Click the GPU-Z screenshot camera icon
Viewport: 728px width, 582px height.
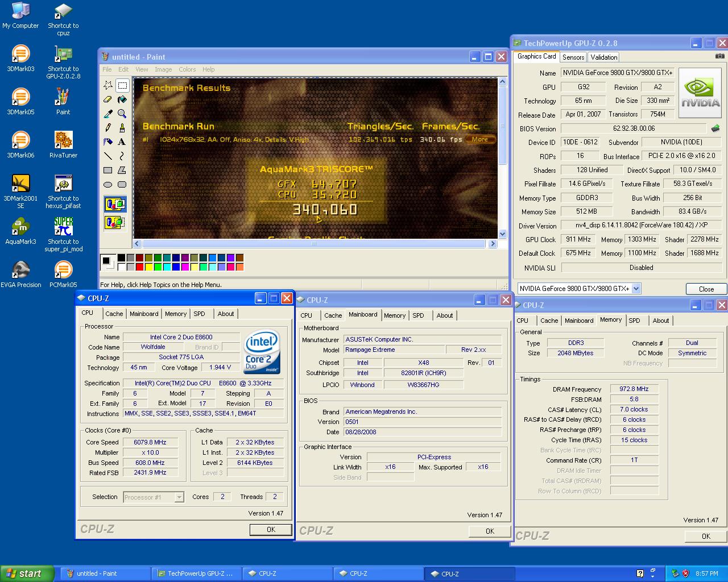(720, 56)
